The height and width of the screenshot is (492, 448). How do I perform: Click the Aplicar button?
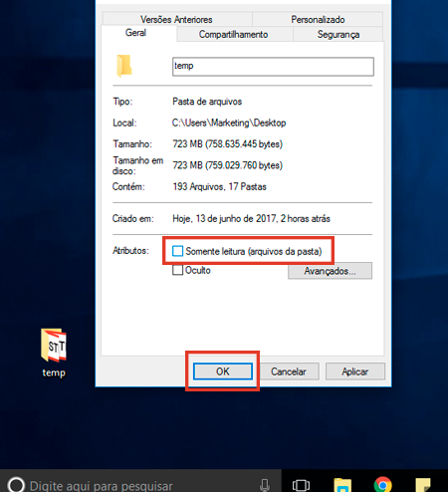click(x=355, y=371)
